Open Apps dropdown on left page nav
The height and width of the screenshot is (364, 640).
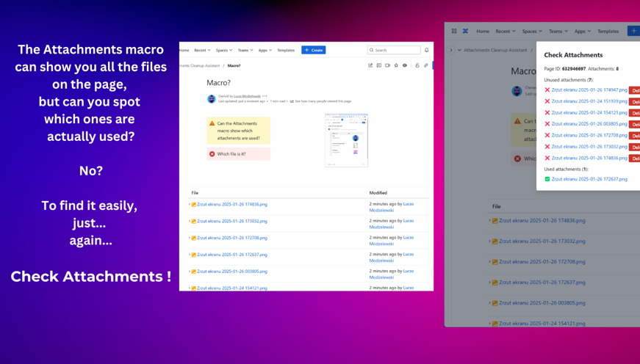click(x=265, y=50)
